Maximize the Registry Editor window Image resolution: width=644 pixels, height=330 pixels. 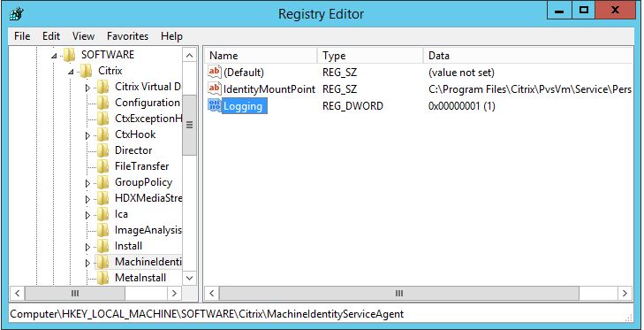click(584, 11)
